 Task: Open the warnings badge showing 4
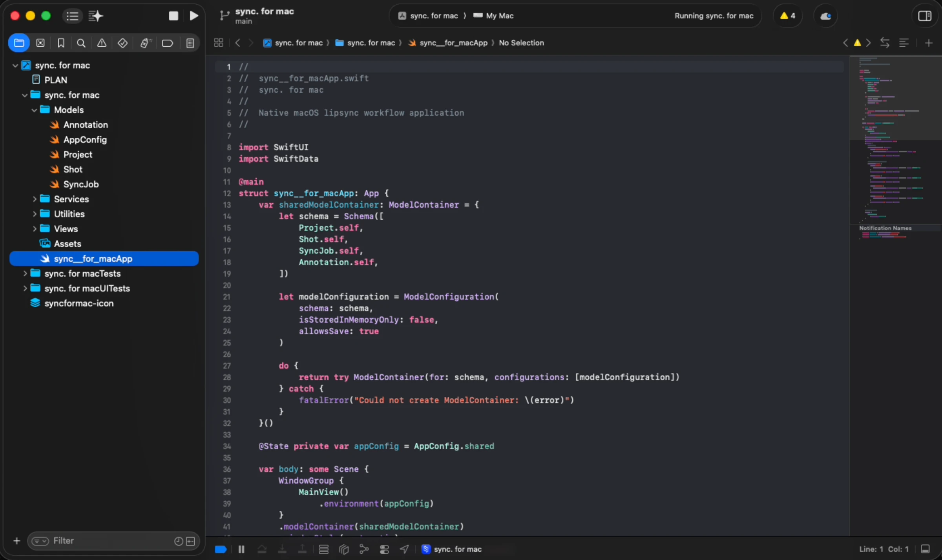(x=787, y=16)
